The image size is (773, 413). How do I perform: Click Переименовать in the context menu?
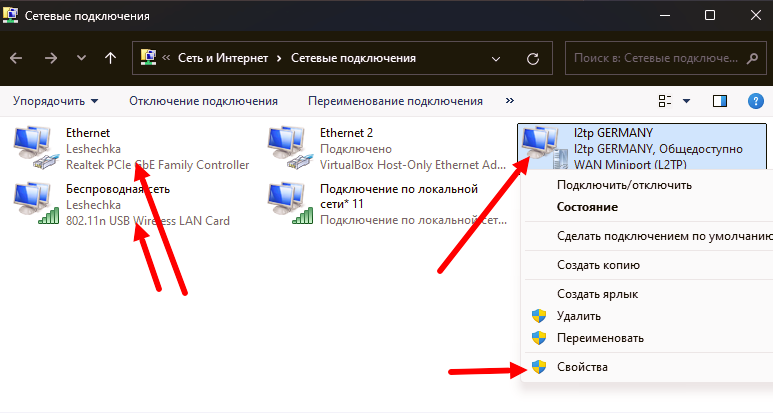[602, 337]
